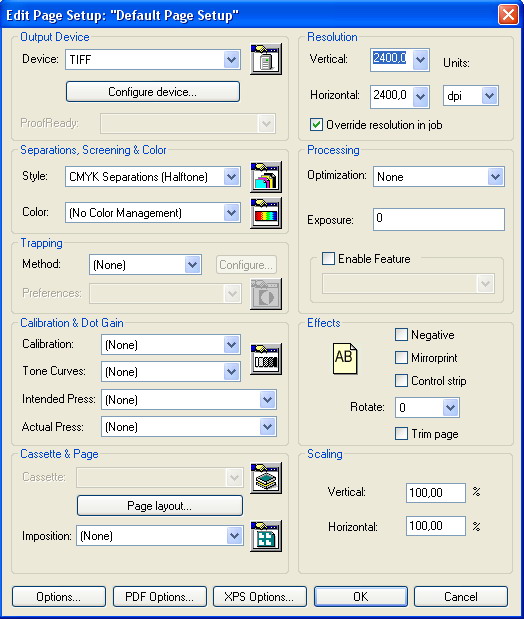
Task: Click the Scaling Vertical percentage field
Action: click(436, 493)
